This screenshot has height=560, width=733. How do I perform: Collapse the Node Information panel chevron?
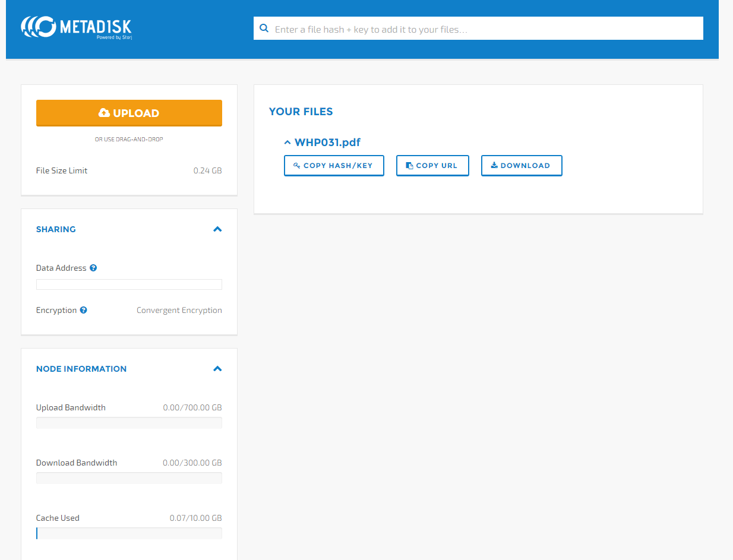tap(217, 369)
